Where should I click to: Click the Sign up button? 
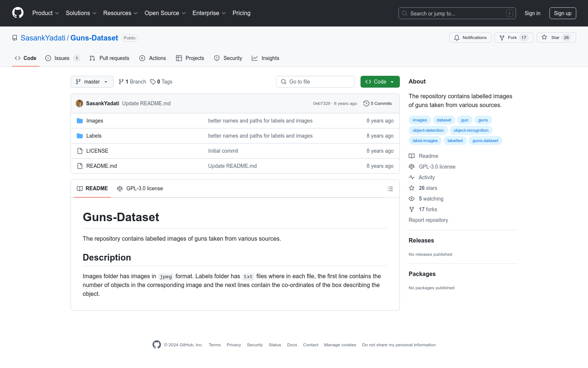tap(563, 13)
